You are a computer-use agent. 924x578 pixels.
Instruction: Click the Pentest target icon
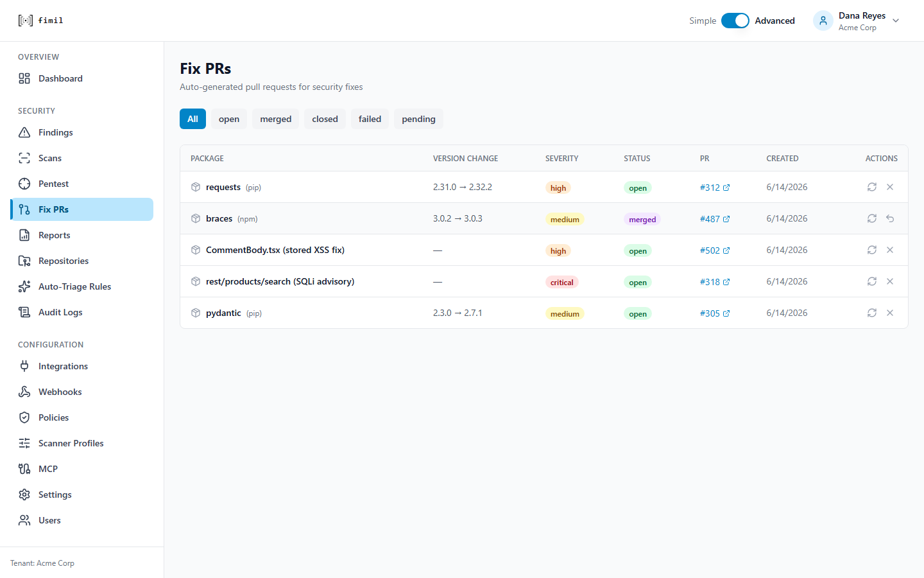click(x=24, y=184)
